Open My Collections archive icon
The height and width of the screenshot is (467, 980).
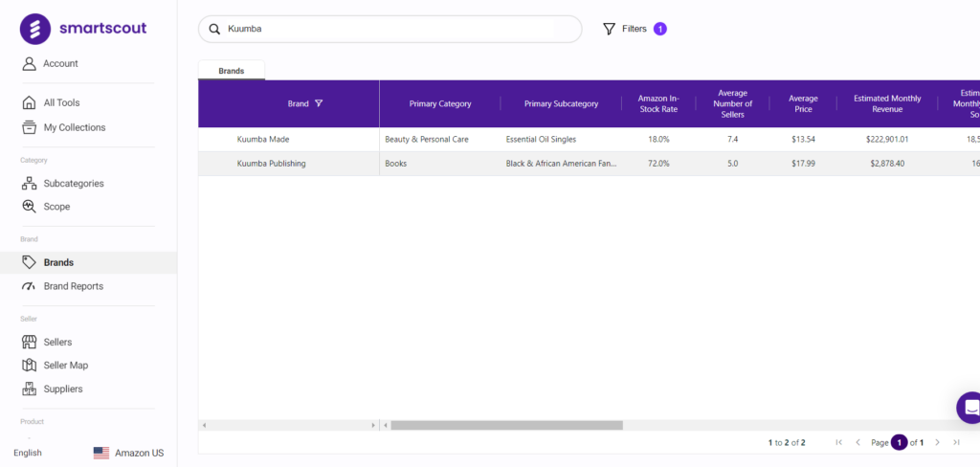pos(29,127)
